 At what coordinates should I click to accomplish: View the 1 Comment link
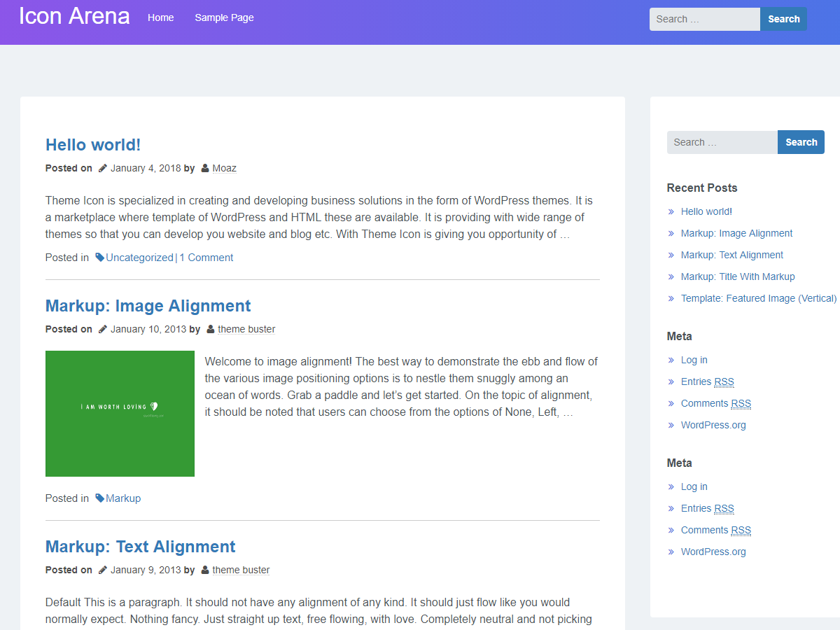[x=206, y=258]
